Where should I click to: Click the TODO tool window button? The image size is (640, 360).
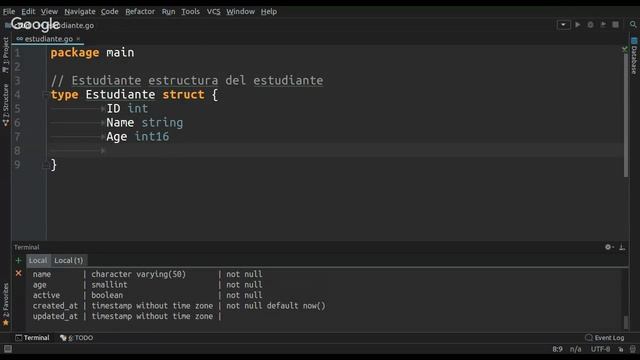[77, 338]
